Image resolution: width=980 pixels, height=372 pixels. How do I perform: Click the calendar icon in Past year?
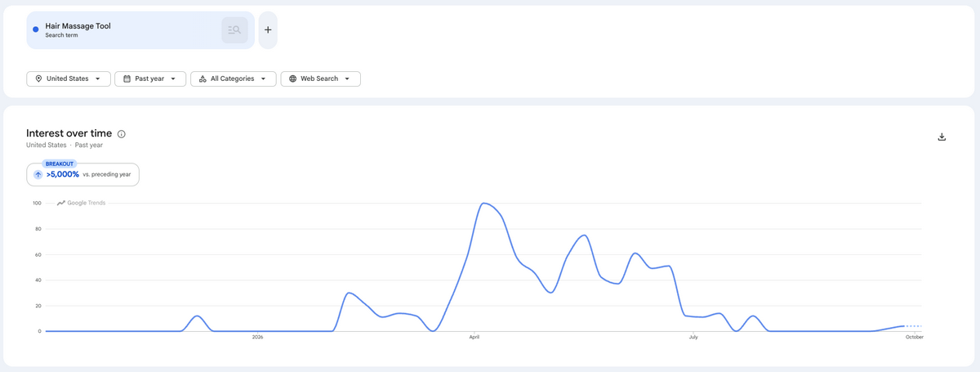[x=127, y=78]
